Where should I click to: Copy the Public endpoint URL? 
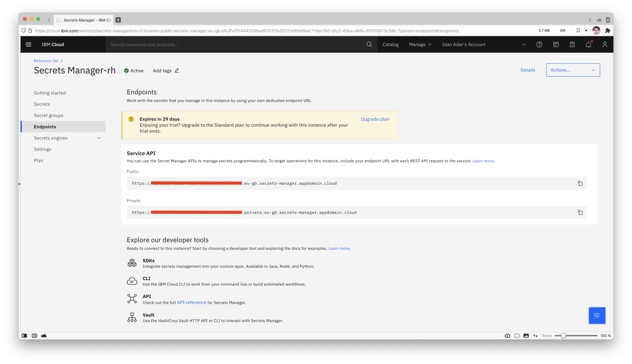[x=580, y=183]
